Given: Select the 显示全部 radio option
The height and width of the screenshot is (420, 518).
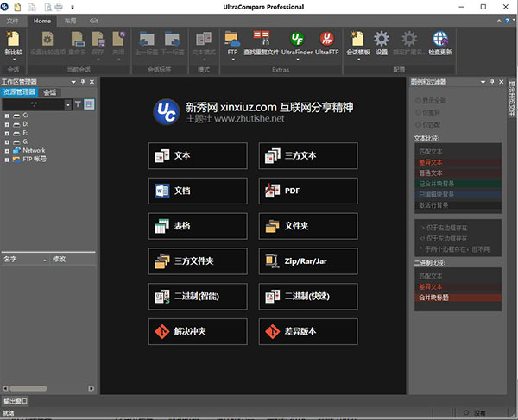Looking at the screenshot, I should point(431,100).
